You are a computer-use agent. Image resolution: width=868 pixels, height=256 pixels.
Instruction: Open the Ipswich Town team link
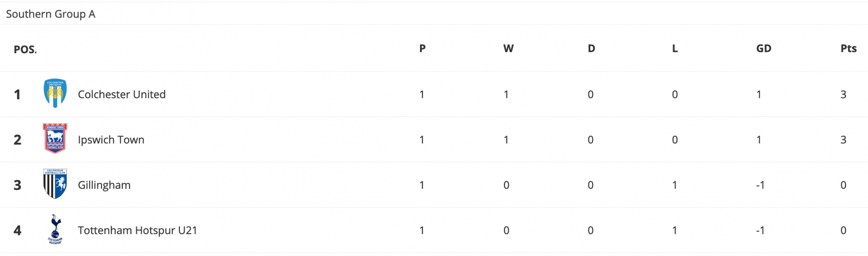(111, 140)
